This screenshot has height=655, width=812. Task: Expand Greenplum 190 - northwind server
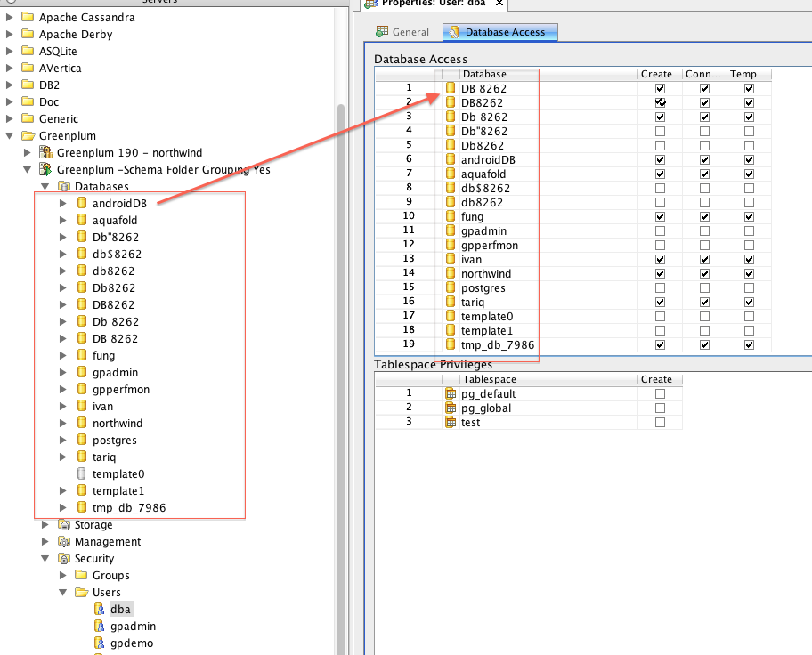click(x=28, y=153)
